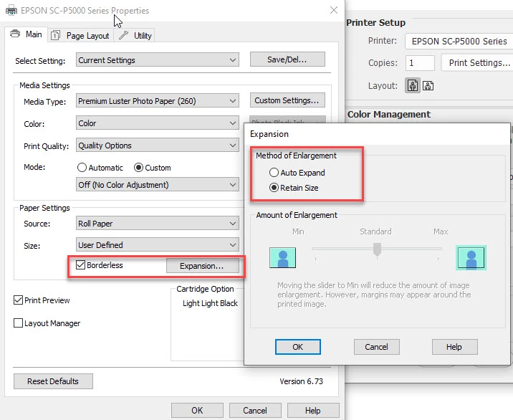Click the Standard label above the slider
The width and height of the screenshot is (513, 420).
(x=375, y=232)
